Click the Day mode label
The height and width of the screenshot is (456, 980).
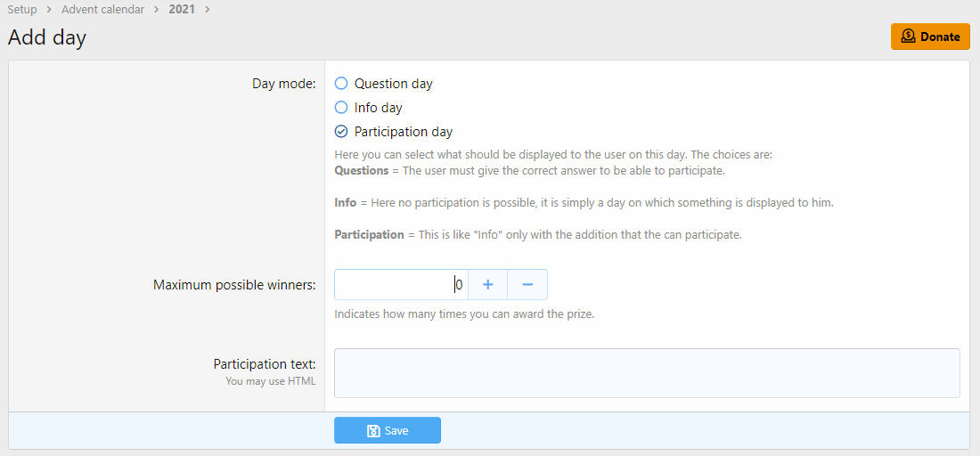click(283, 84)
